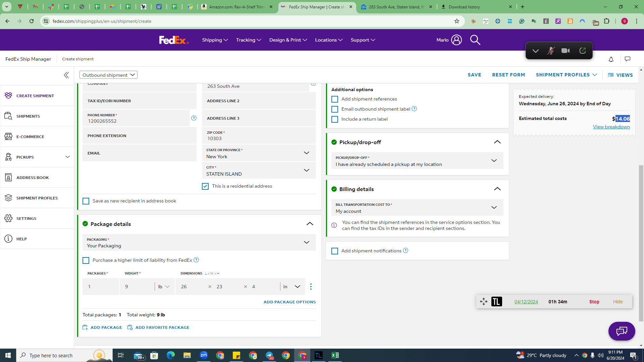This screenshot has height=362, width=644.
Task: Open the Mario user profile icon
Action: [x=457, y=40]
